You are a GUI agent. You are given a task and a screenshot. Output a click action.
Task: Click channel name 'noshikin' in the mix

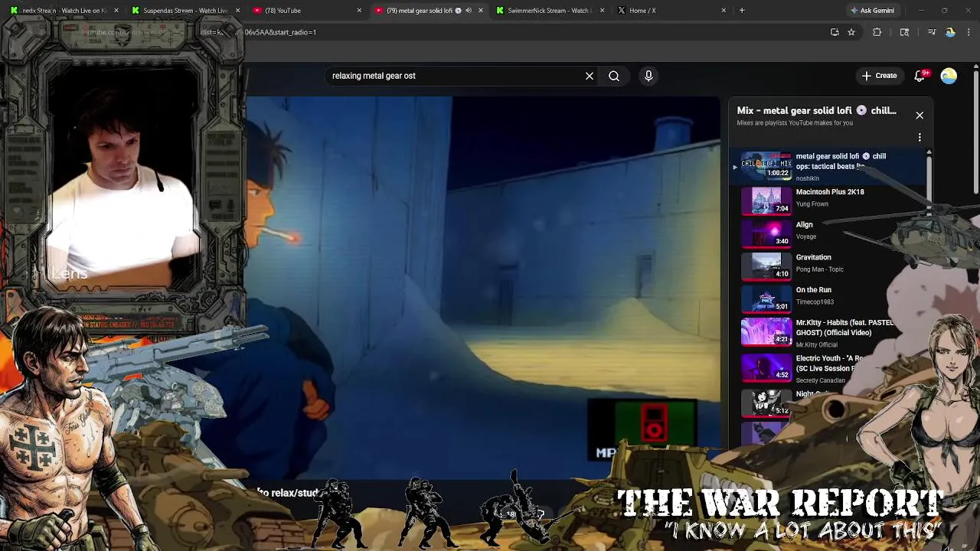(807, 178)
